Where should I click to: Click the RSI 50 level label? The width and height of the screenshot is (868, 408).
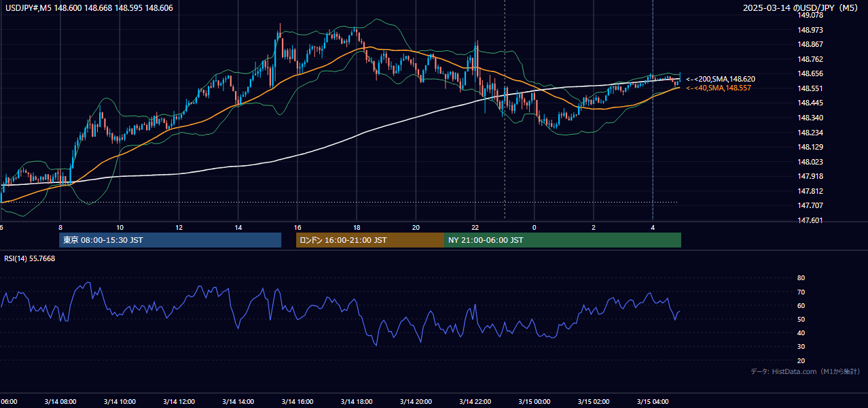coord(801,319)
